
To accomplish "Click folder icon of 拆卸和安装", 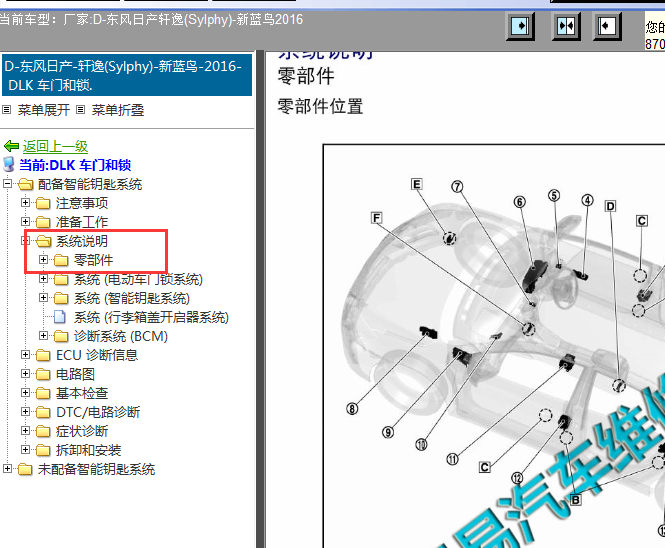I will point(43,450).
